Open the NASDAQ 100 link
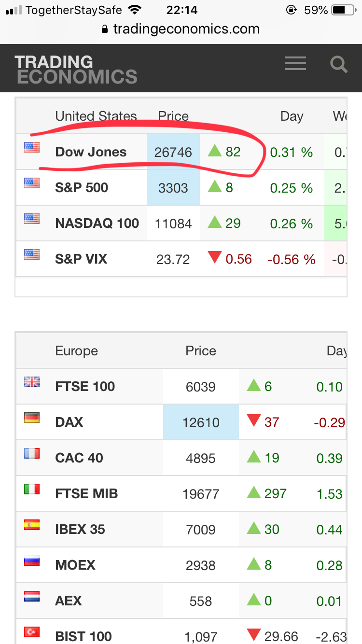Image resolution: width=362 pixels, height=644 pixels. tap(97, 224)
